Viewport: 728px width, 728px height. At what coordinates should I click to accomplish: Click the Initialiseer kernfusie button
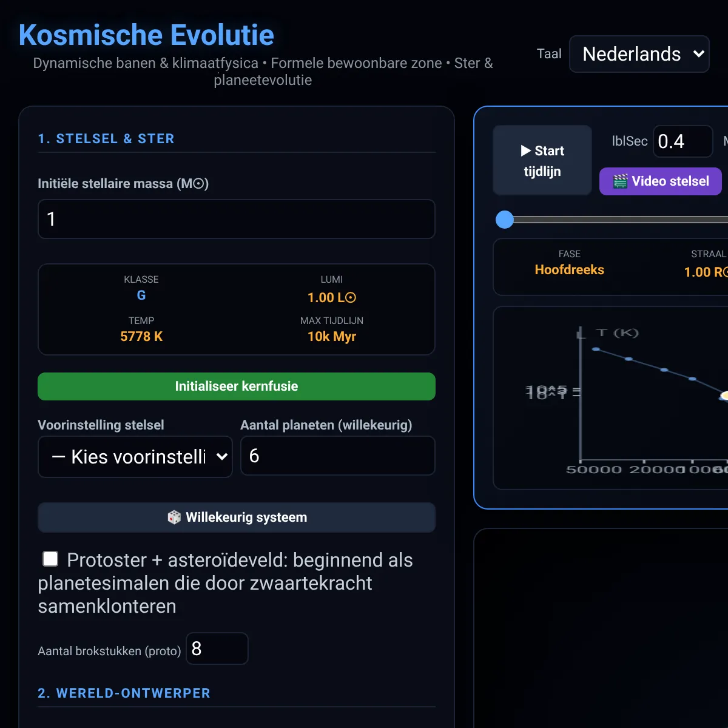(237, 386)
